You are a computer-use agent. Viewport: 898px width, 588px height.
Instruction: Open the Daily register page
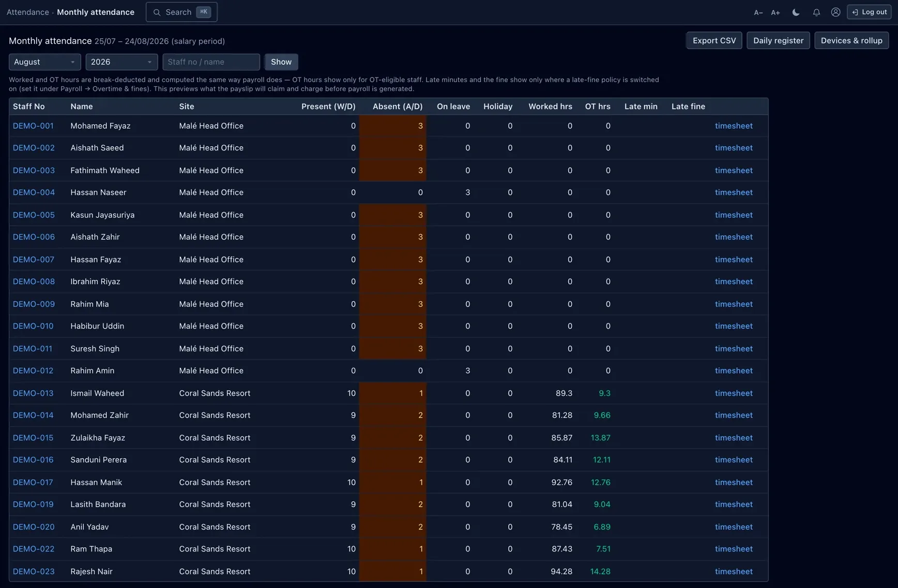[x=778, y=40]
